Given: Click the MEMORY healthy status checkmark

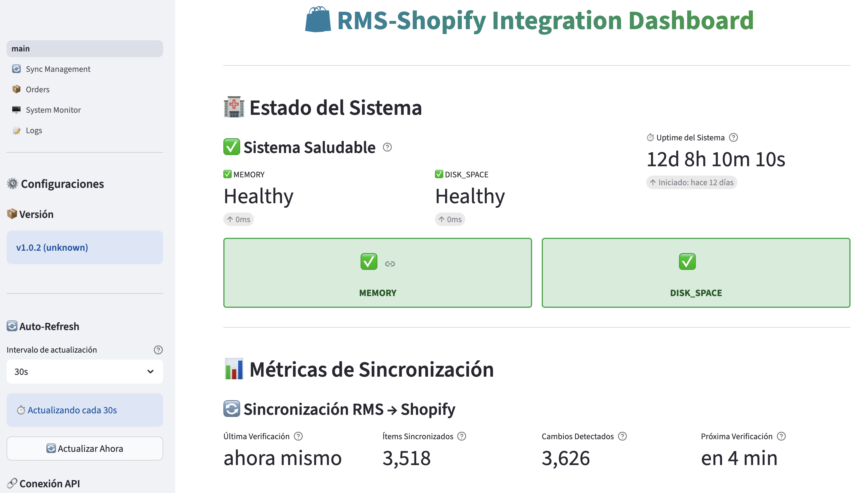Looking at the screenshot, I should click(x=368, y=262).
